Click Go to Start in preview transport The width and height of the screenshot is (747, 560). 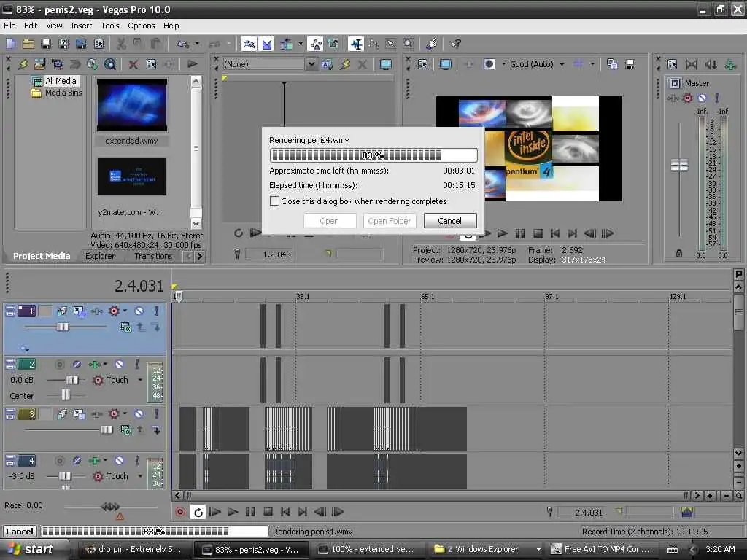(x=555, y=233)
